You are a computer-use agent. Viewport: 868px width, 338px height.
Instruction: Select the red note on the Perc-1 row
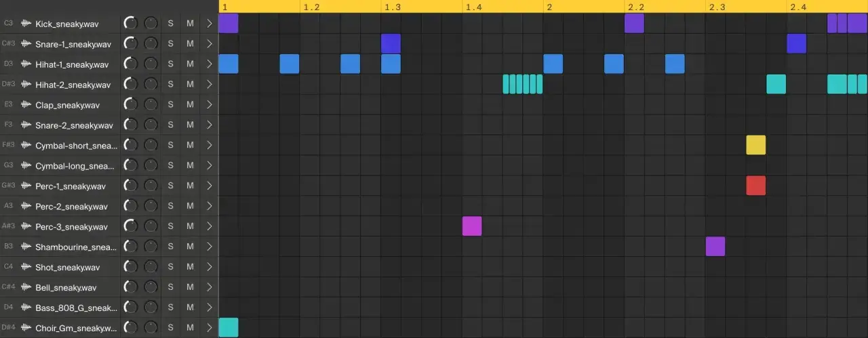(x=756, y=186)
